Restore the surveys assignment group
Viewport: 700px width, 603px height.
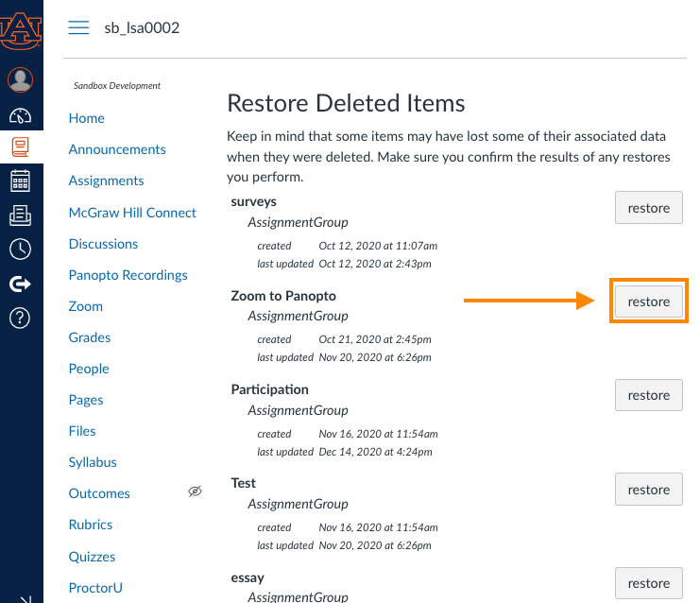[x=649, y=208]
